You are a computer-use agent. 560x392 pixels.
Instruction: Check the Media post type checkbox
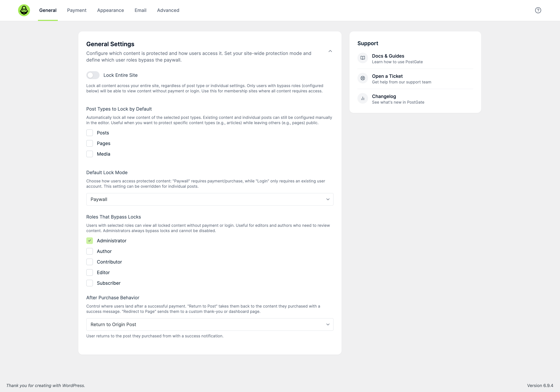coord(89,154)
